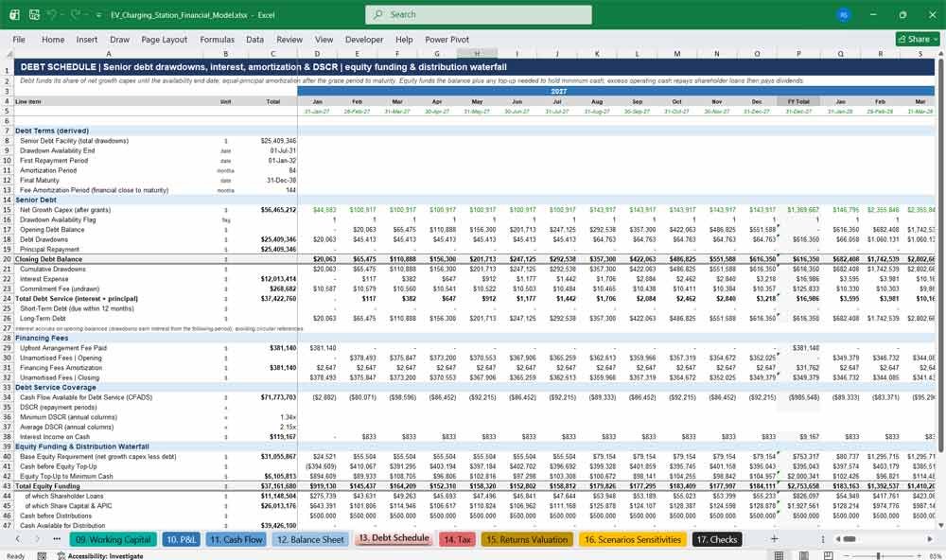The height and width of the screenshot is (560, 946).
Task: Switch to the 14. Tax sheet tab
Action: click(x=457, y=539)
